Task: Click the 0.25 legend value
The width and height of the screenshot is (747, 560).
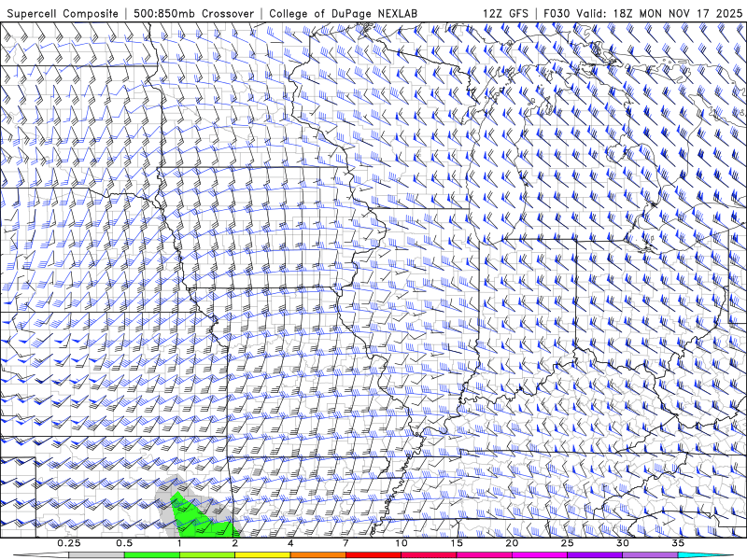Action: point(68,543)
